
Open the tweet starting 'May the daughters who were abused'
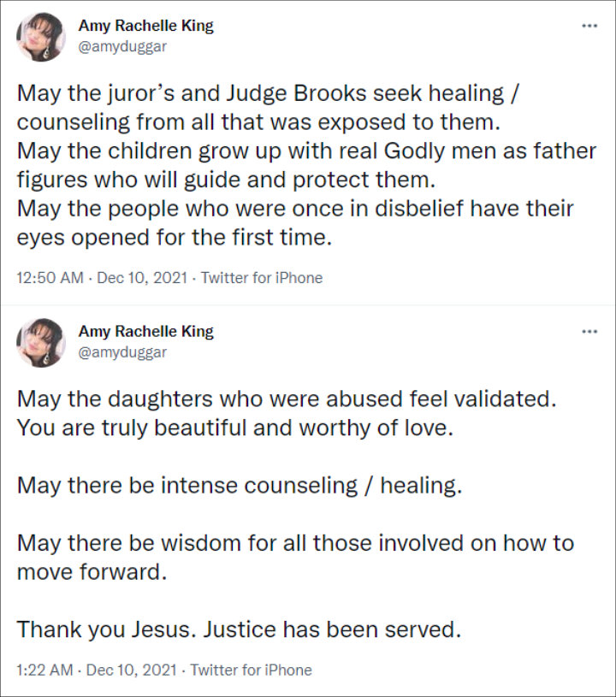click(296, 514)
